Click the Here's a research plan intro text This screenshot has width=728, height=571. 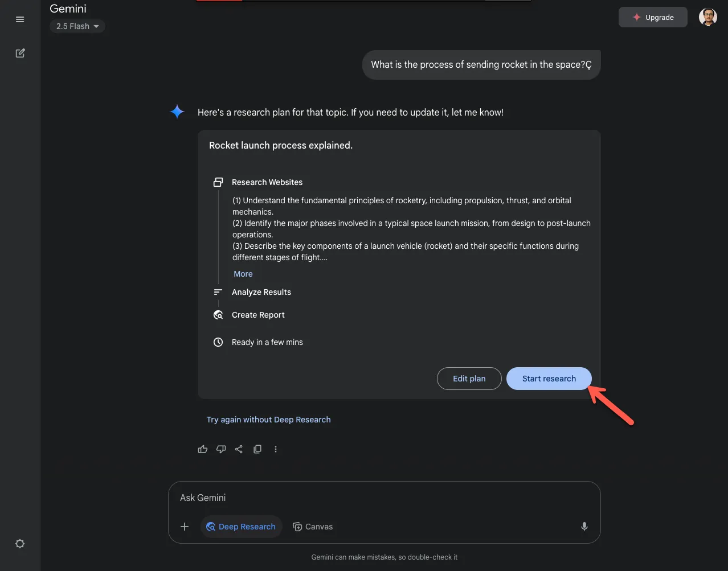tap(350, 113)
